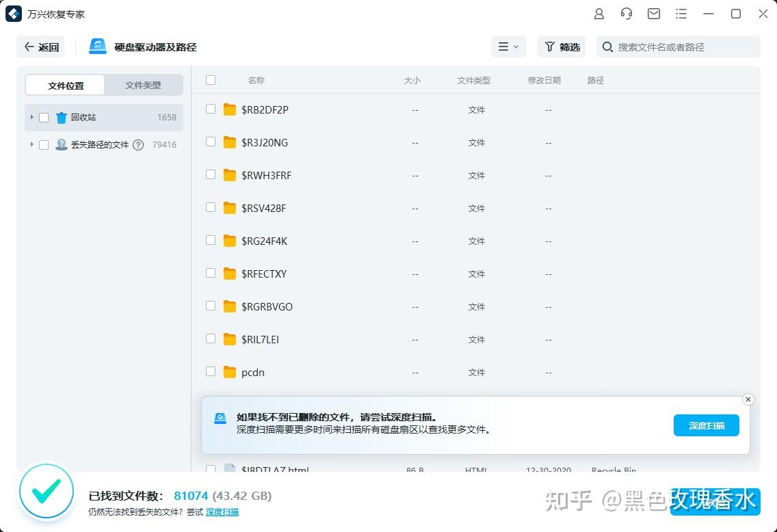The height and width of the screenshot is (532, 777).
Task: Check the $RGRBVGO folder checkbox
Action: click(211, 306)
